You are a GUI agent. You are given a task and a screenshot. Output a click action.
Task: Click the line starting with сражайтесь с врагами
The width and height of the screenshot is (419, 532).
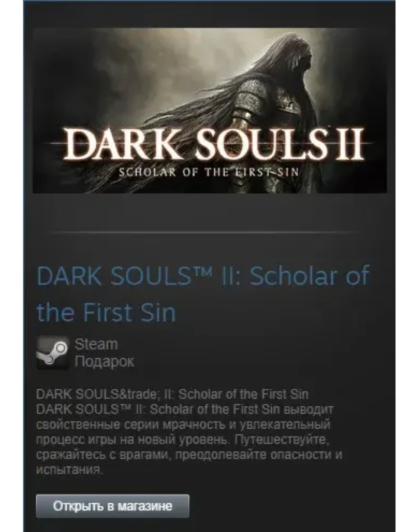click(189, 455)
